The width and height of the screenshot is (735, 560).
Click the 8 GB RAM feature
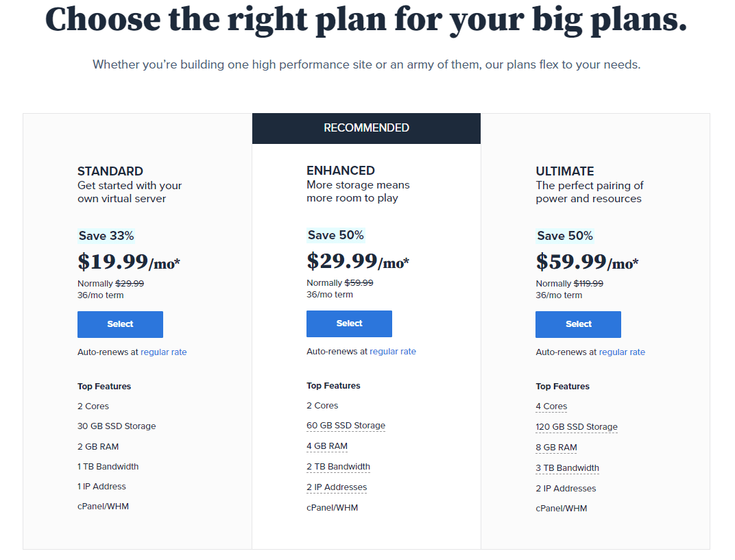[x=556, y=448]
